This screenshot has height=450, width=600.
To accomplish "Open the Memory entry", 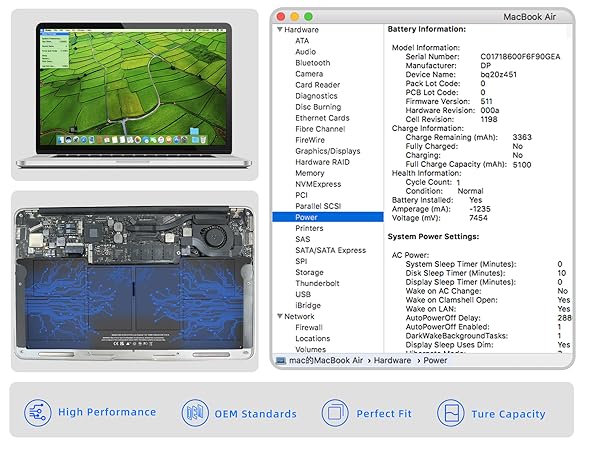I will (x=310, y=173).
